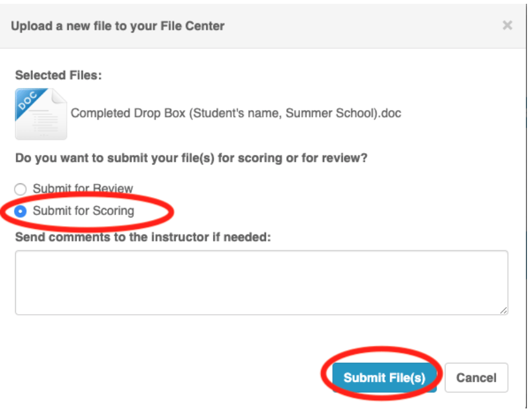Click the Completed Drop Box file name

click(x=236, y=114)
